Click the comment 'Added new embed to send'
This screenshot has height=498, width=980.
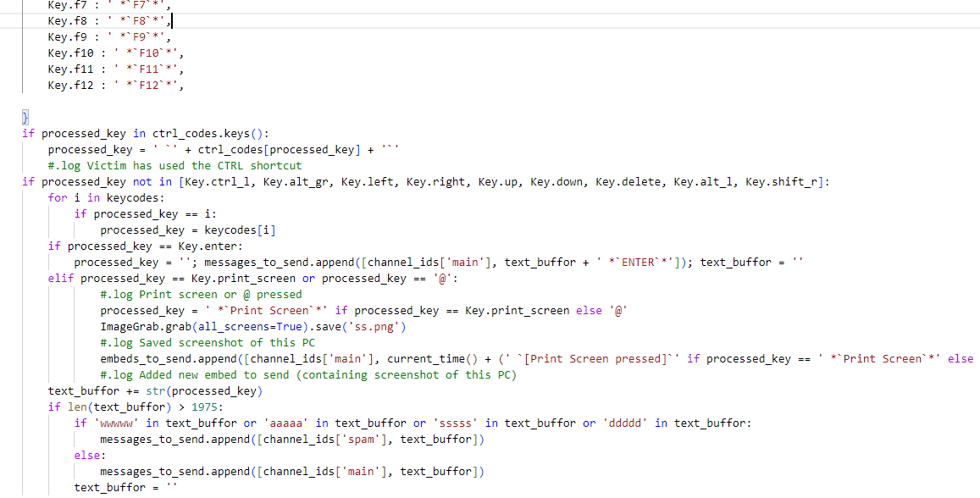point(213,375)
